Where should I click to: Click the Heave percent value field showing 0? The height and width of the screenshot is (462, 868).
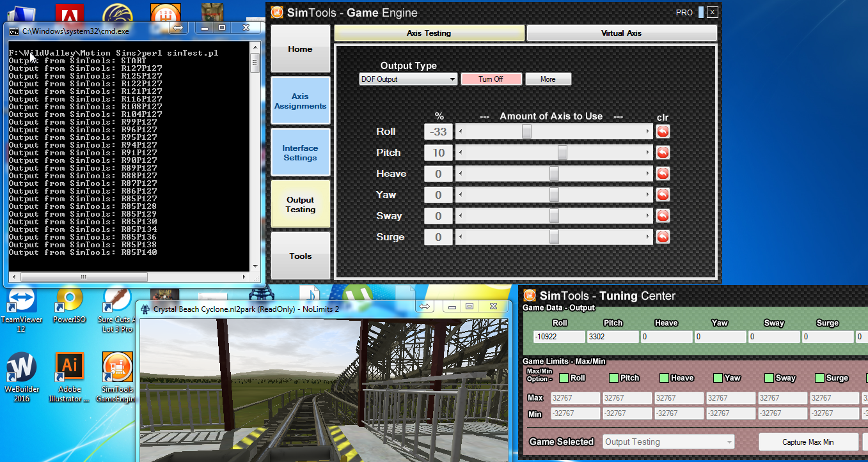[438, 174]
